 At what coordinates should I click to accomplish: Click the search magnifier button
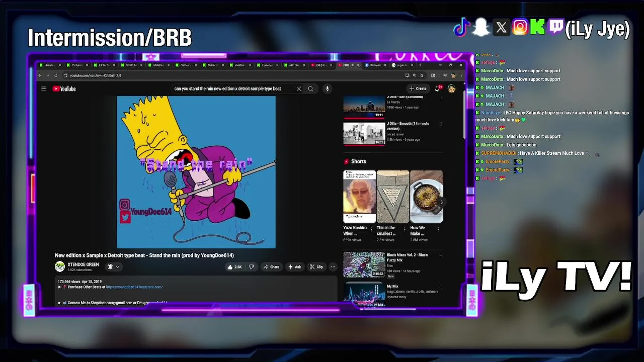click(x=310, y=89)
